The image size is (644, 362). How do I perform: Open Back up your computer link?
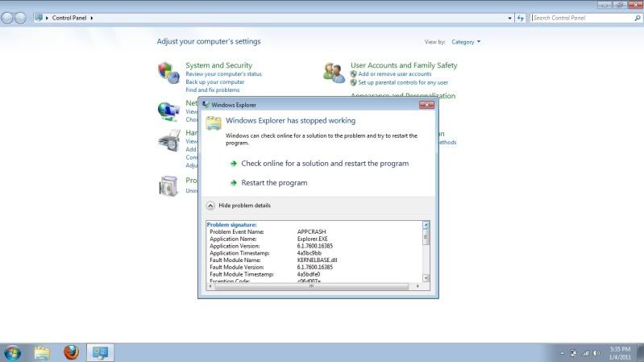tap(215, 82)
